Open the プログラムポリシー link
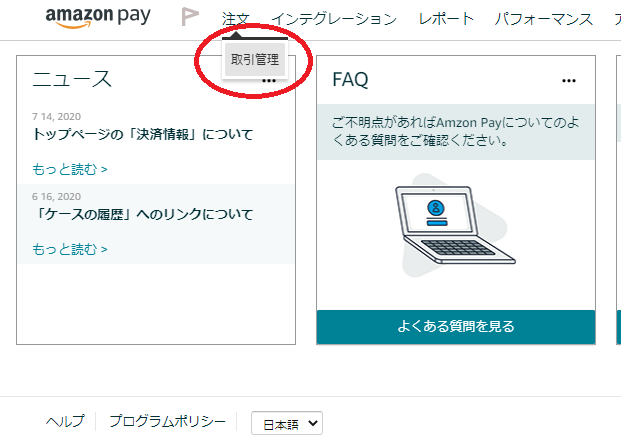Viewport: 621px width, 437px height. tap(167, 422)
